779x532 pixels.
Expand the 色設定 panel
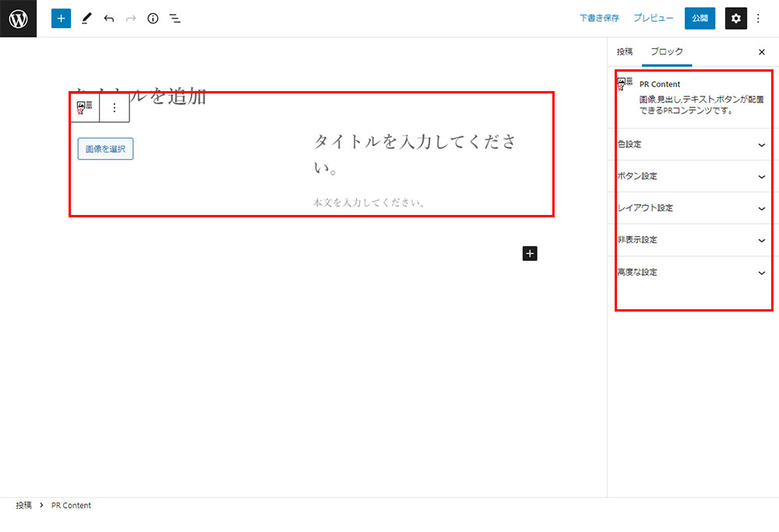pos(689,144)
